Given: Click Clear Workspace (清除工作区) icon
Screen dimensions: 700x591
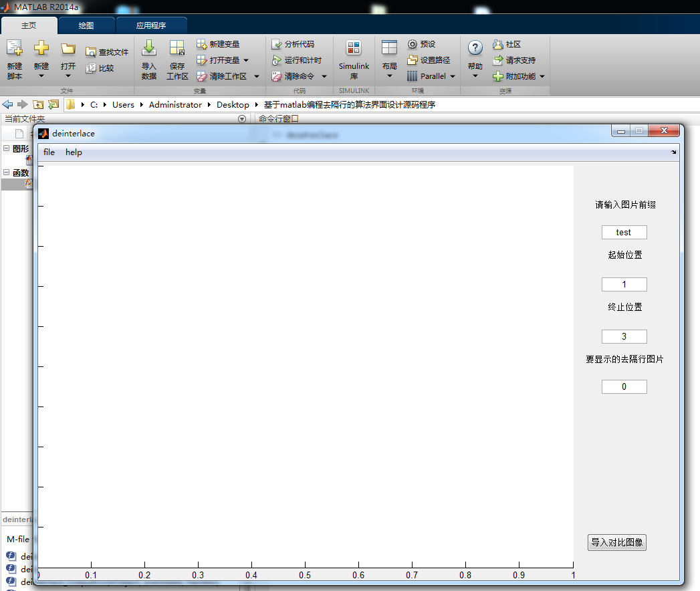Looking at the screenshot, I should coord(201,76).
